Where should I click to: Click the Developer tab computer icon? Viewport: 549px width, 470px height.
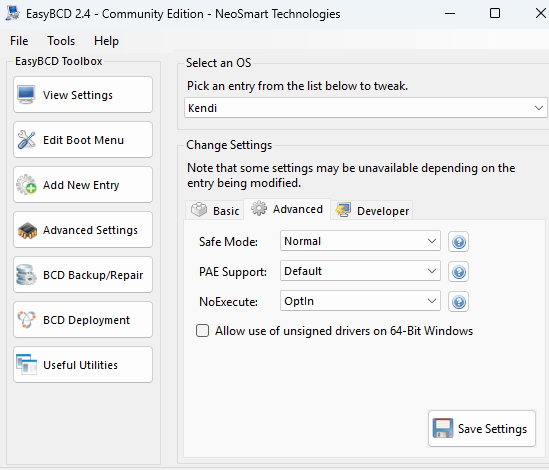tap(343, 210)
